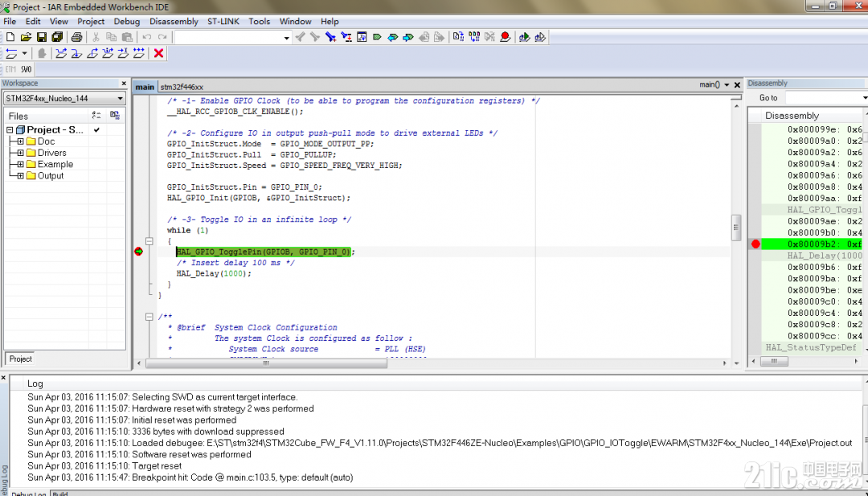The image size is (868, 496).
Task: Click the Step Over debug icon
Action: pyautogui.click(x=61, y=53)
